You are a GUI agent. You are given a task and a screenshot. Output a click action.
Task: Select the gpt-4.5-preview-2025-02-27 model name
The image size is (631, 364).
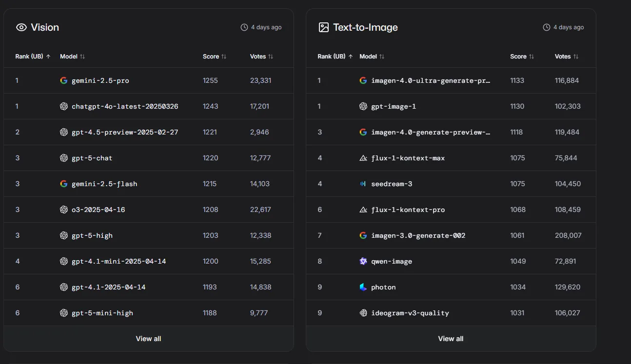[x=125, y=132]
